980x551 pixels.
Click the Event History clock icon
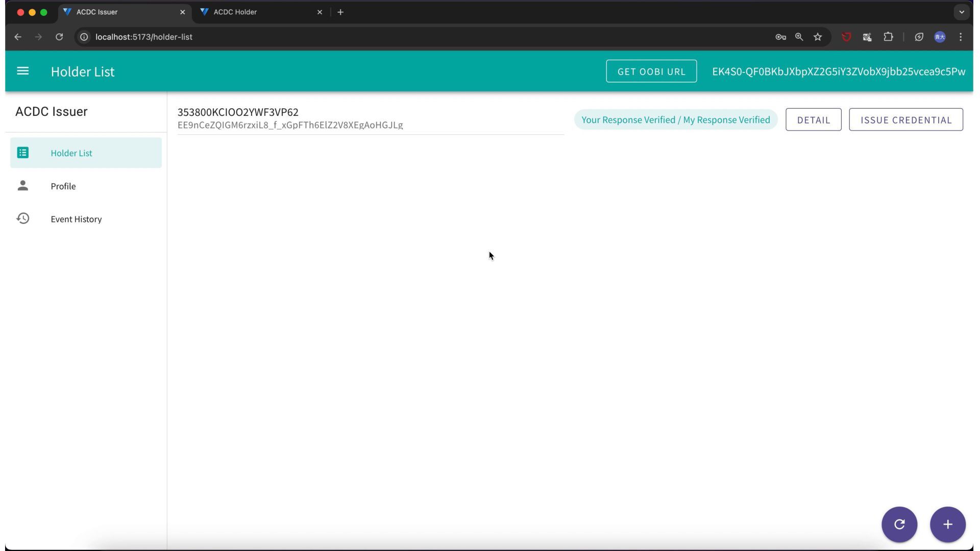23,218
